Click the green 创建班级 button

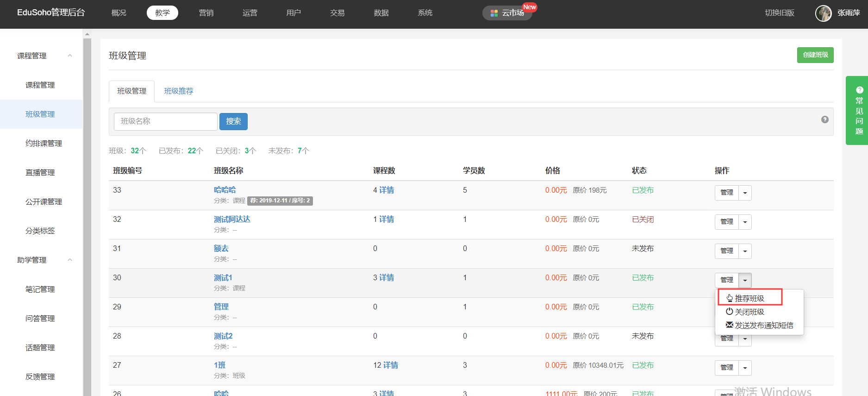pos(815,55)
